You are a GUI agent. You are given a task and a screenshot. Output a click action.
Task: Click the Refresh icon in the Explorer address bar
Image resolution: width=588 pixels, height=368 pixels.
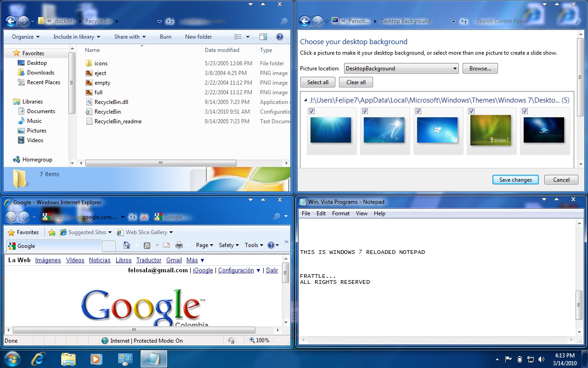point(170,21)
